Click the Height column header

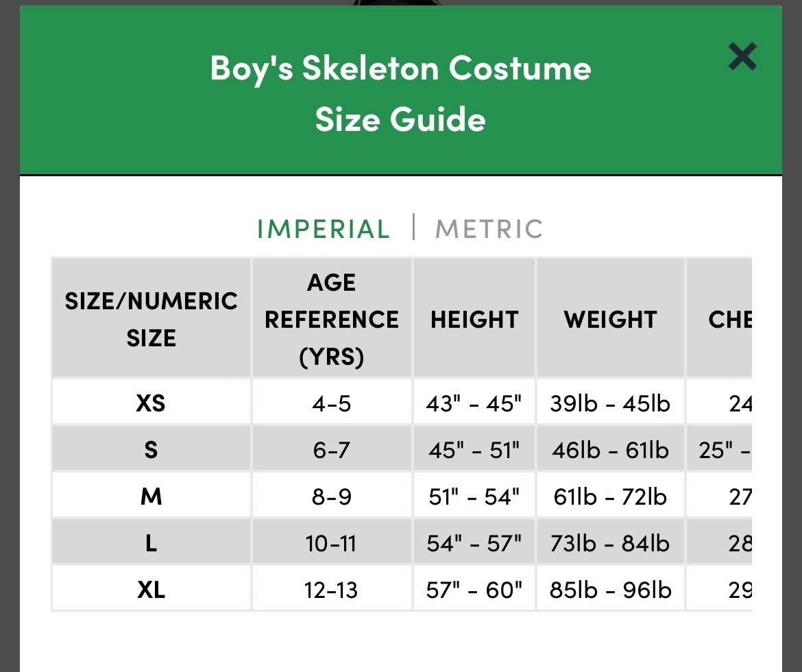click(474, 320)
